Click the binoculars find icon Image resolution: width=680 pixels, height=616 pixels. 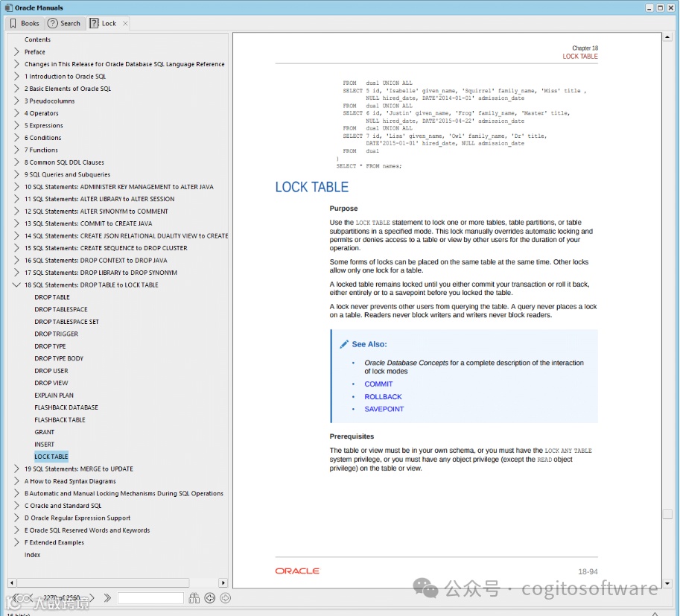194,598
